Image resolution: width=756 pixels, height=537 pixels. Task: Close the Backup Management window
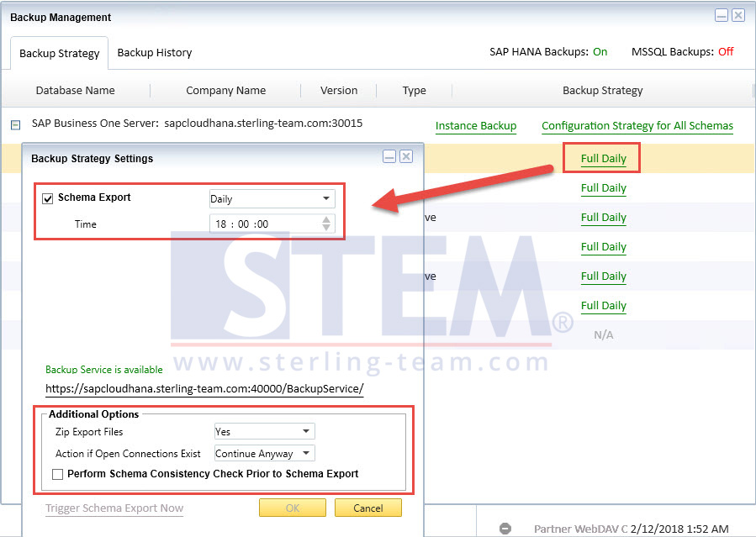tap(738, 16)
